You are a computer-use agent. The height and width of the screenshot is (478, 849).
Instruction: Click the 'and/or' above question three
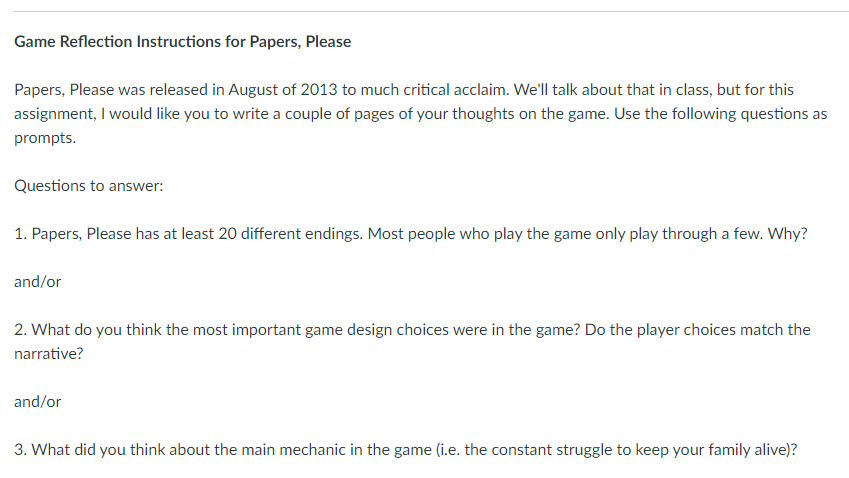pos(38,401)
